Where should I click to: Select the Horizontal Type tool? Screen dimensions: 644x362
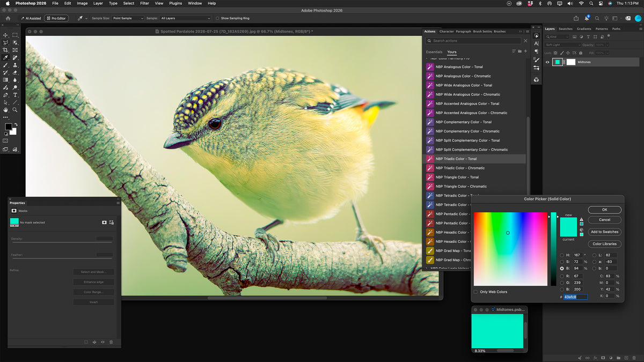point(14,95)
